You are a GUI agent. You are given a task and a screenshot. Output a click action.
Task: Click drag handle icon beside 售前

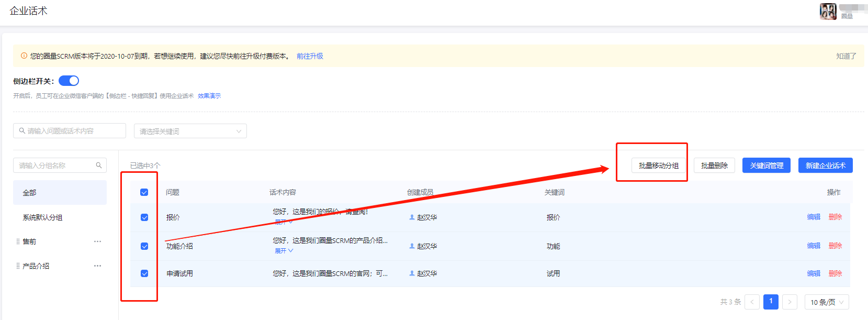click(18, 241)
